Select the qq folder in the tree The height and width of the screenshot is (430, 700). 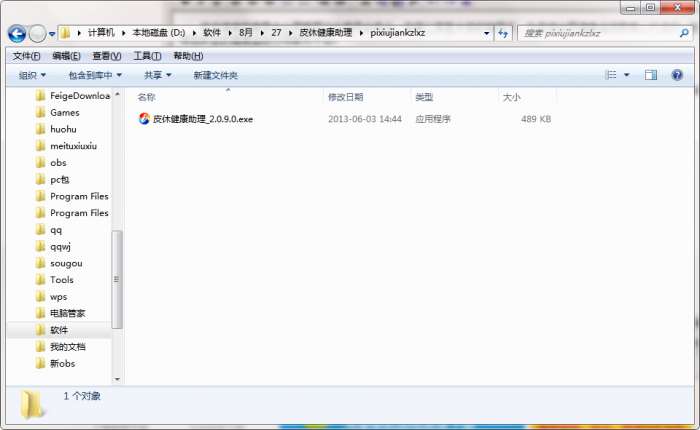[56, 230]
